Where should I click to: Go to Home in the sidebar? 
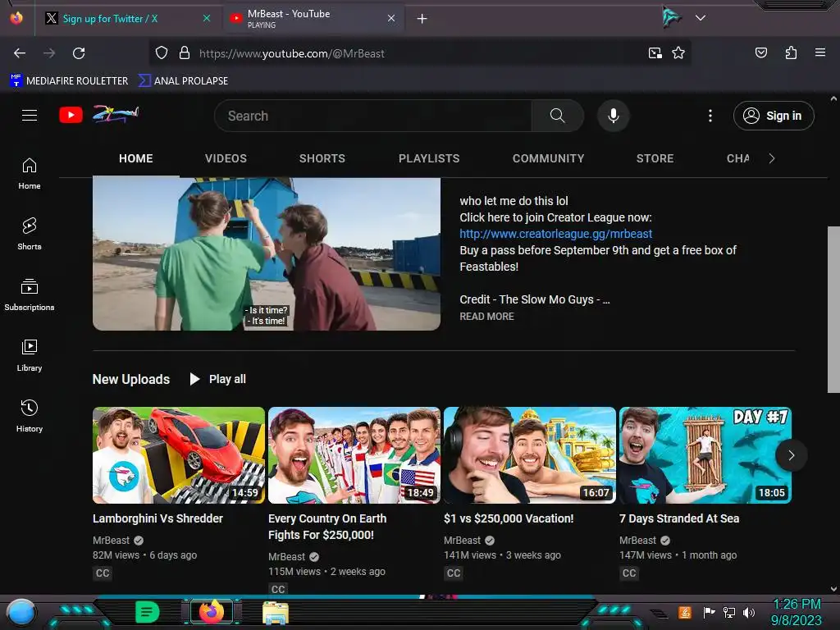click(x=30, y=174)
